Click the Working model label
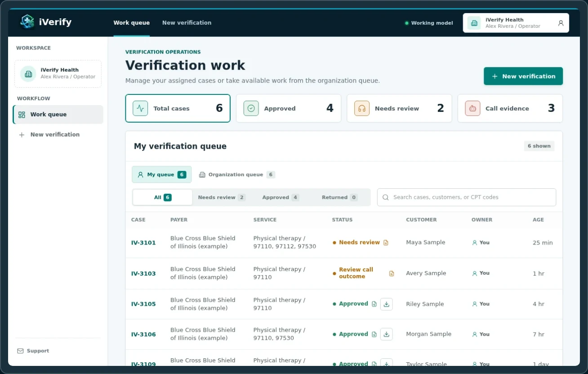Screen dimensions: 588x374 [x=432, y=23]
